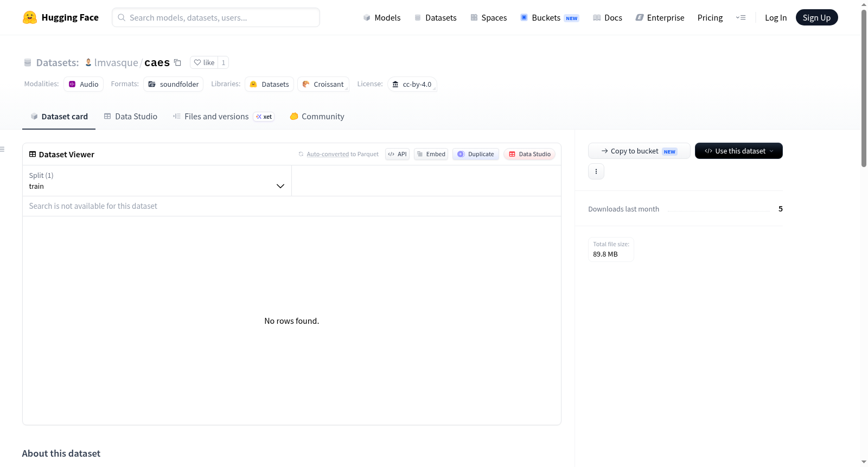
Task: Select the Audio modality tag
Action: coord(84,84)
